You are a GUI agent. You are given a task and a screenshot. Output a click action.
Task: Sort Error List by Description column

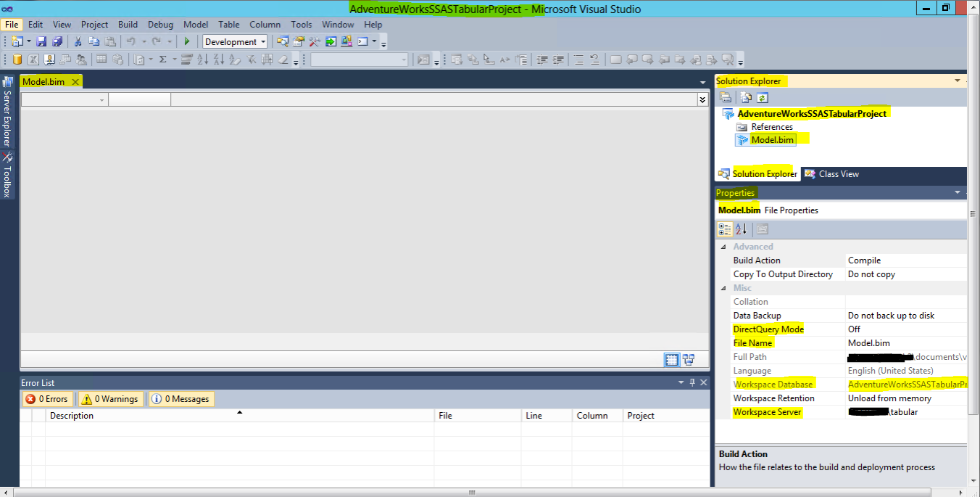click(239, 416)
